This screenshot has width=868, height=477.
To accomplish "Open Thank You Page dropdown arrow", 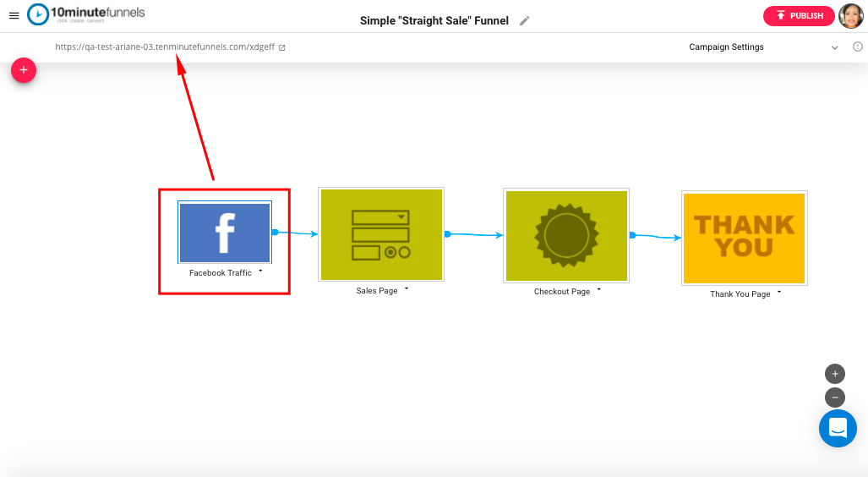I will [779, 292].
